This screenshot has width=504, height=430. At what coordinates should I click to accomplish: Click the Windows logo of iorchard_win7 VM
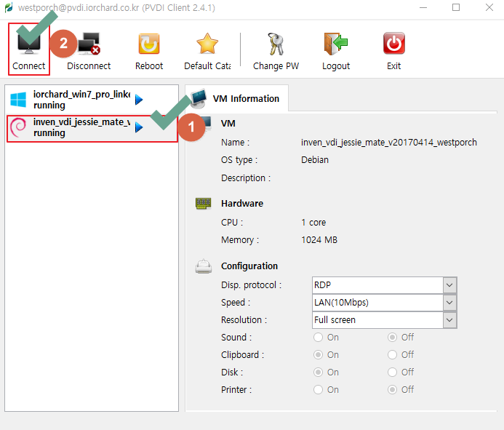pos(18,100)
